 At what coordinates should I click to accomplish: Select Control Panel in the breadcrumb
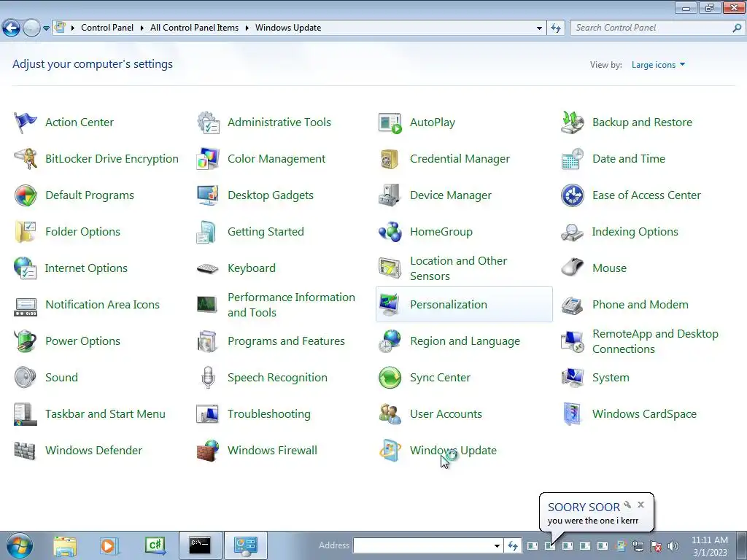[107, 28]
